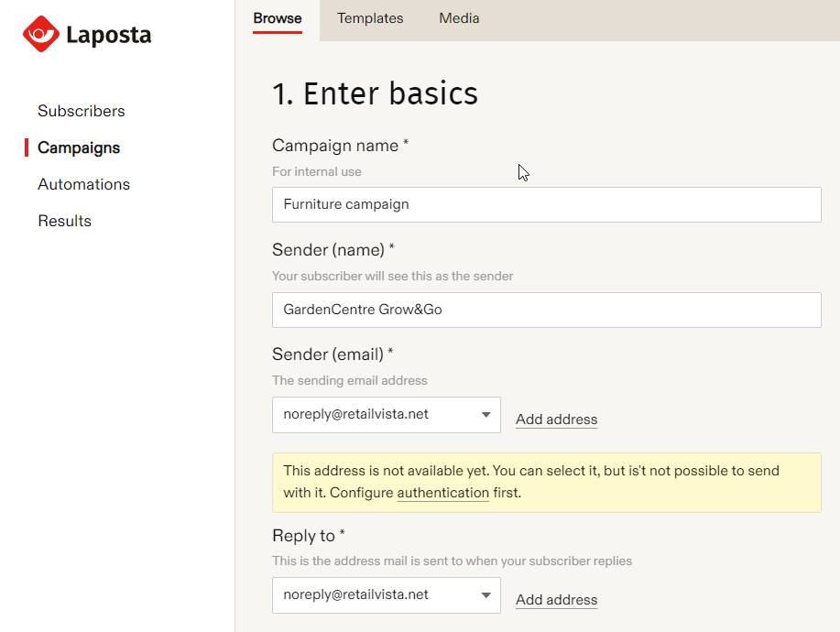The image size is (840, 632).
Task: Click the Reply to label
Action: (308, 536)
